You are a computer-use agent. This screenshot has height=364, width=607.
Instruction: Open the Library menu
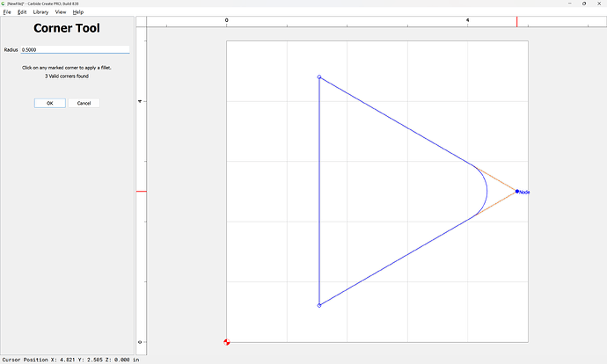coord(40,12)
